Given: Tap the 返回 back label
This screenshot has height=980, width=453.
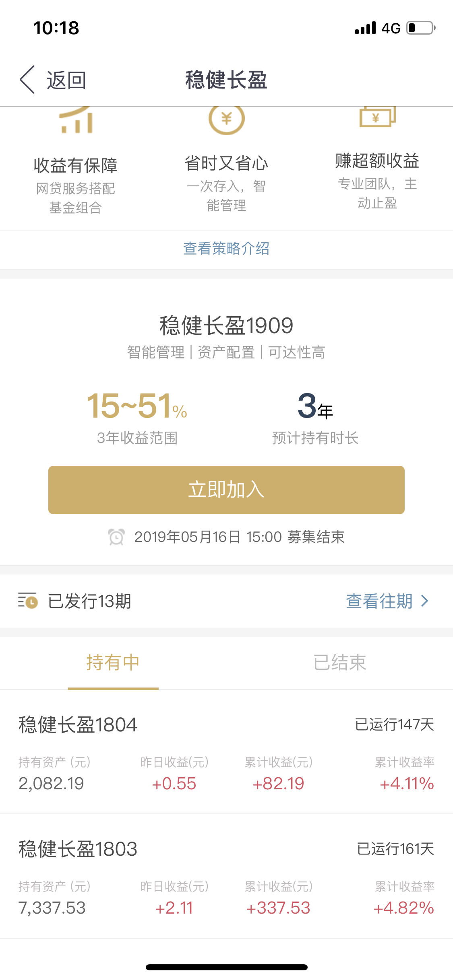Looking at the screenshot, I should coord(66,80).
